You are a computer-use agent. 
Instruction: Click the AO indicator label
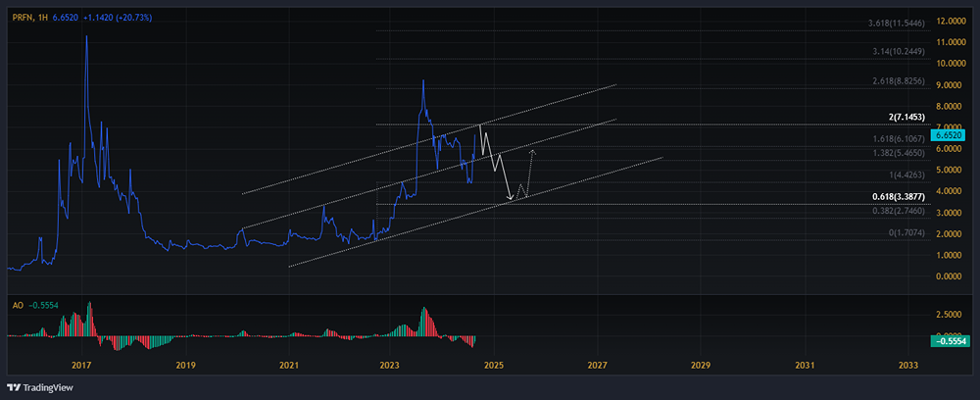coord(18,305)
